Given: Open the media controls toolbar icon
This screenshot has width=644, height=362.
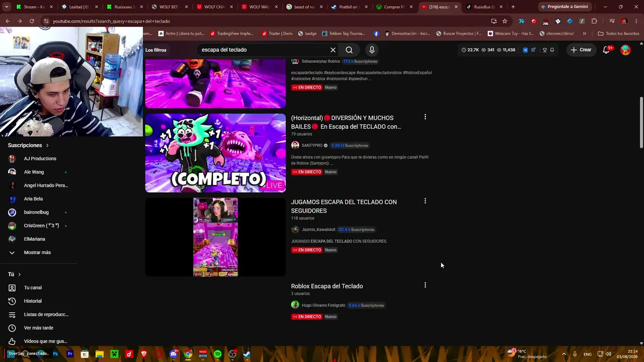Looking at the screenshot, I should click(x=612, y=21).
